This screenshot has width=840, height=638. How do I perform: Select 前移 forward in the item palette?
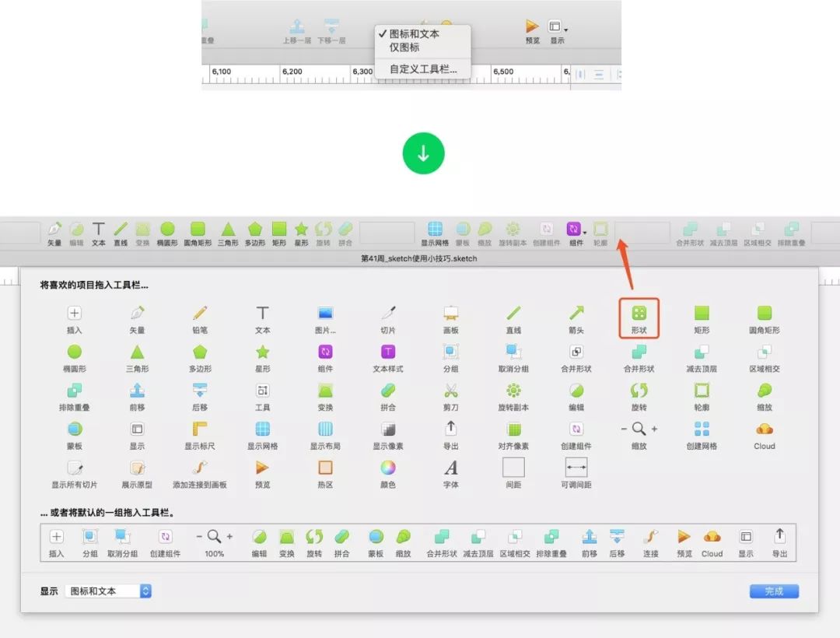tap(137, 397)
